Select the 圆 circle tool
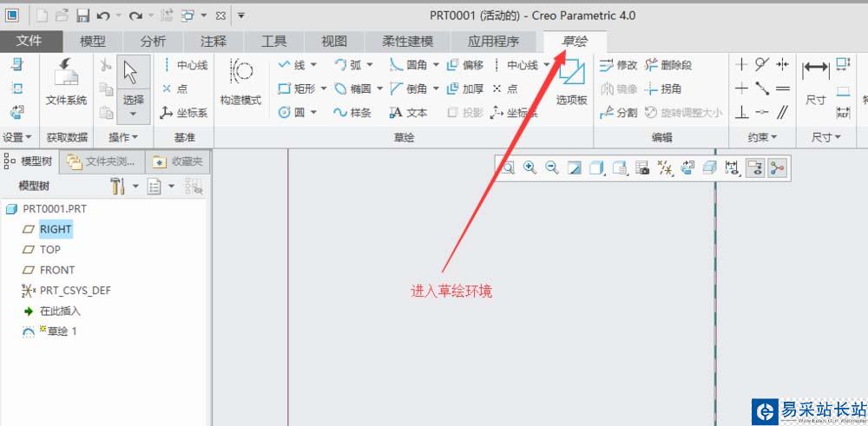This screenshot has height=426, width=868. tap(292, 112)
